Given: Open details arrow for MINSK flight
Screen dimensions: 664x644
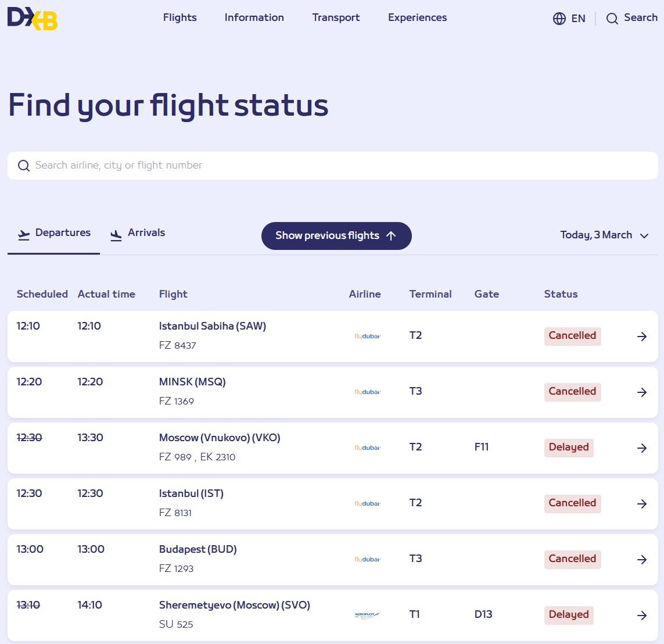Looking at the screenshot, I should (x=642, y=392).
